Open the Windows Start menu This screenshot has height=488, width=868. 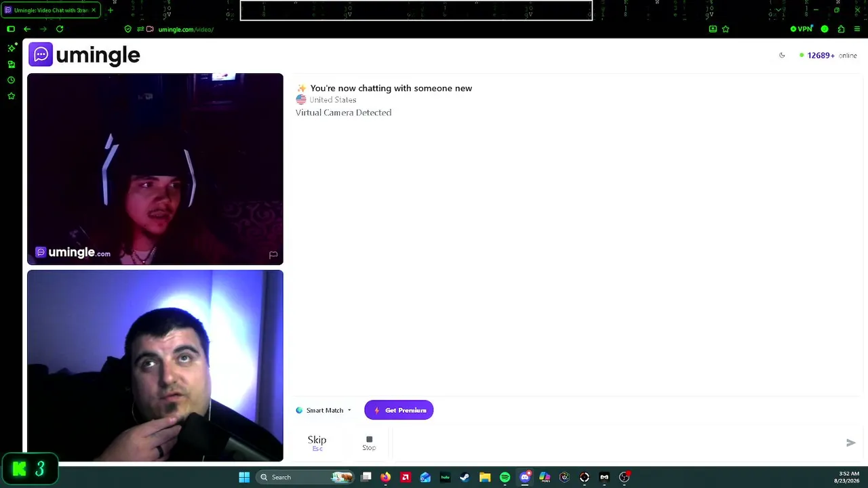[x=244, y=477]
